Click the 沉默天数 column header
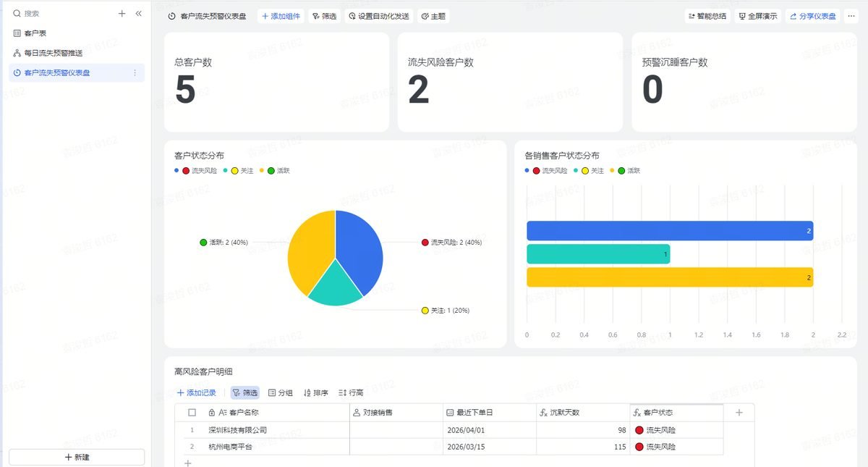 point(583,412)
